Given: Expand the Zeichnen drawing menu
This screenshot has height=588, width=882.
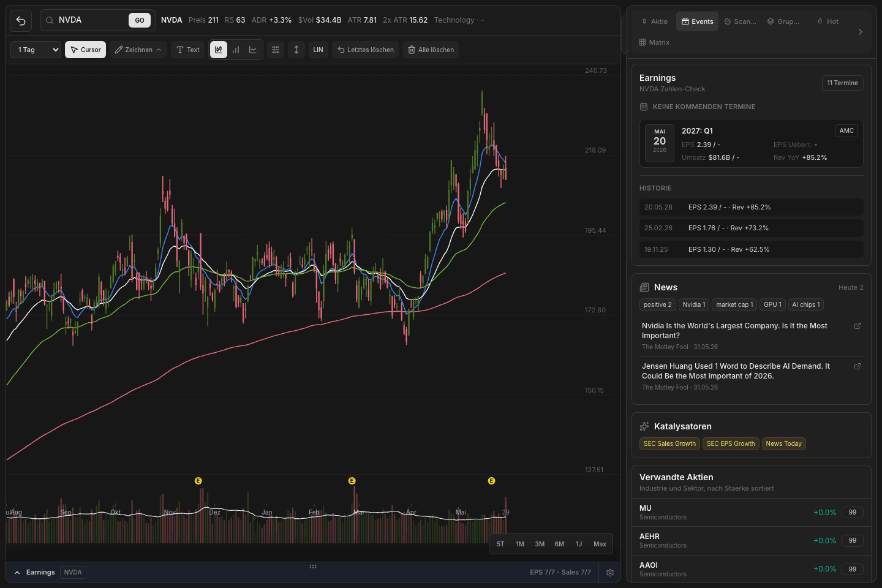Looking at the screenshot, I should (138, 50).
